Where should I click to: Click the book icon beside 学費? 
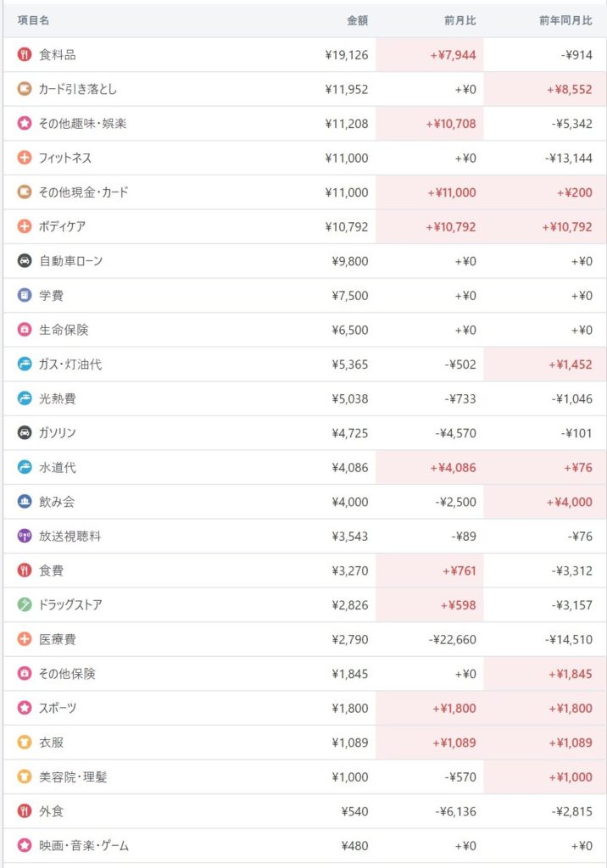(25, 296)
